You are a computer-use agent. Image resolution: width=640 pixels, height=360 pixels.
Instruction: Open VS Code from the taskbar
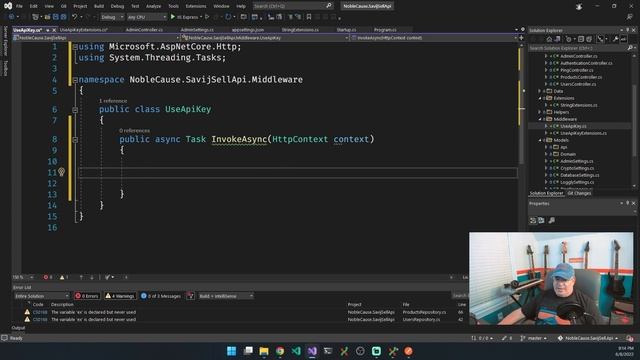click(296, 351)
